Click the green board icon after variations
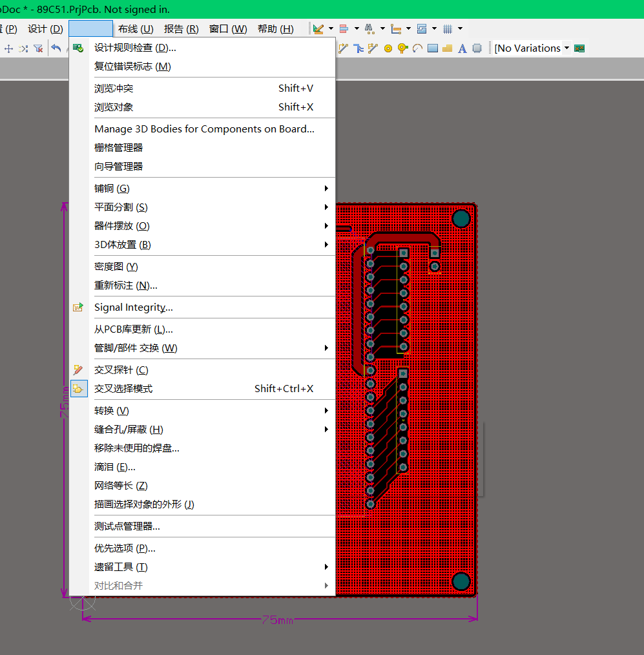 (x=579, y=48)
